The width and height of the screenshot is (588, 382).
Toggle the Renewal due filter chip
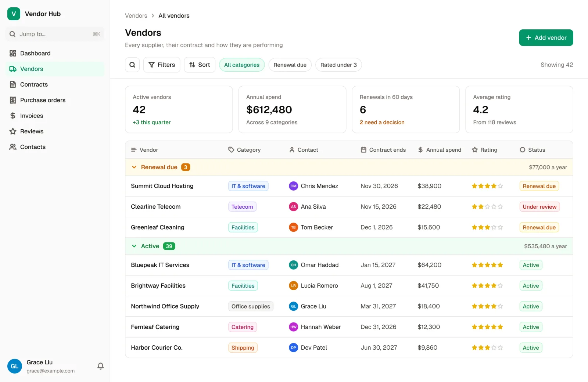290,65
